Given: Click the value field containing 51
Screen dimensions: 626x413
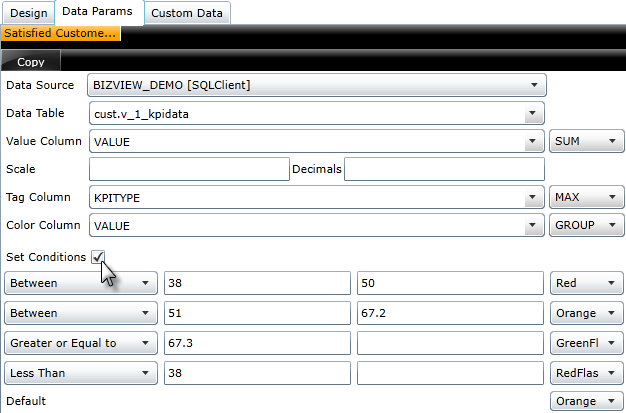Looking at the screenshot, I should (x=257, y=313).
